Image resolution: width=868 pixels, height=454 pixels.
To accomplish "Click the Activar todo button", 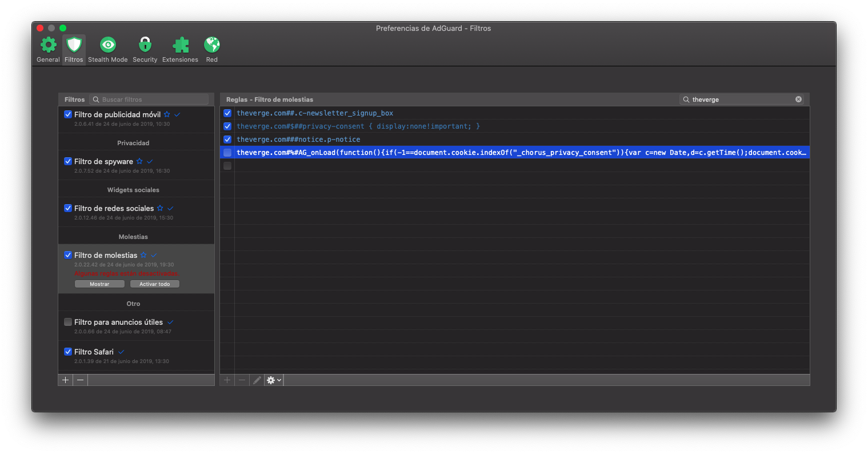I will 155,284.
